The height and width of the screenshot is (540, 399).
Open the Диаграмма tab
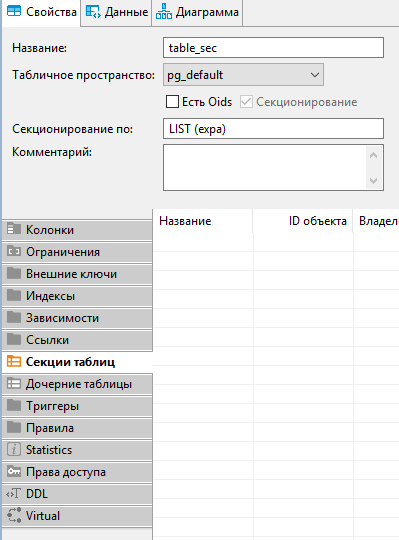197,12
